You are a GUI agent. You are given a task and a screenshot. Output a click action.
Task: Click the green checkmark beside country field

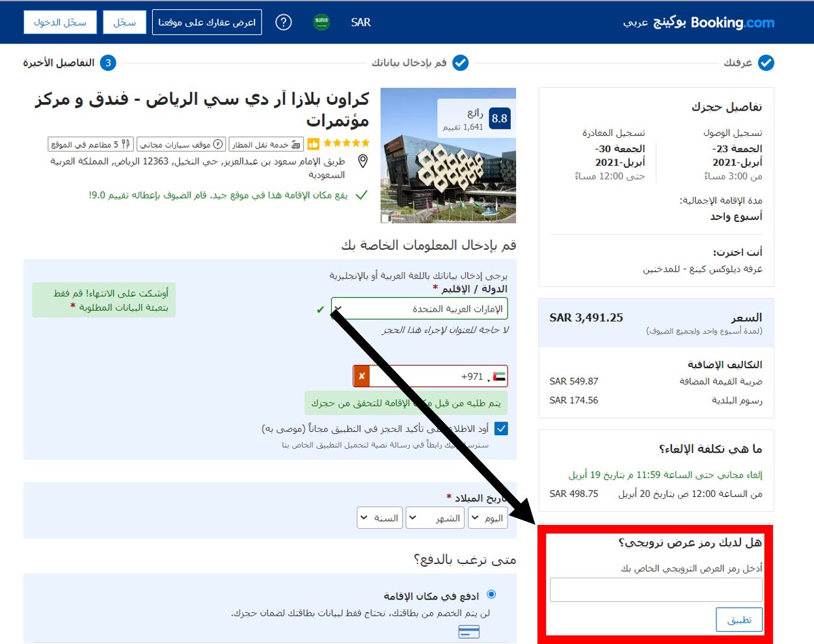coord(319,309)
